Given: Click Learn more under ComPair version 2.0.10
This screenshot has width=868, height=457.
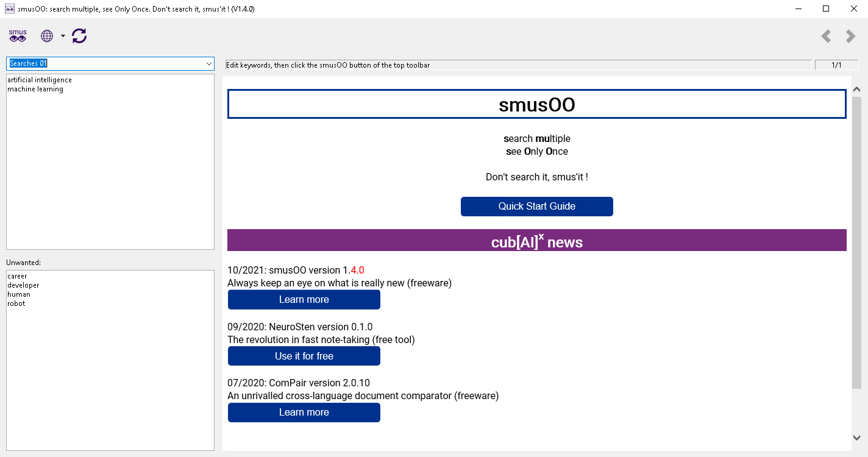Looking at the screenshot, I should pyautogui.click(x=304, y=413).
